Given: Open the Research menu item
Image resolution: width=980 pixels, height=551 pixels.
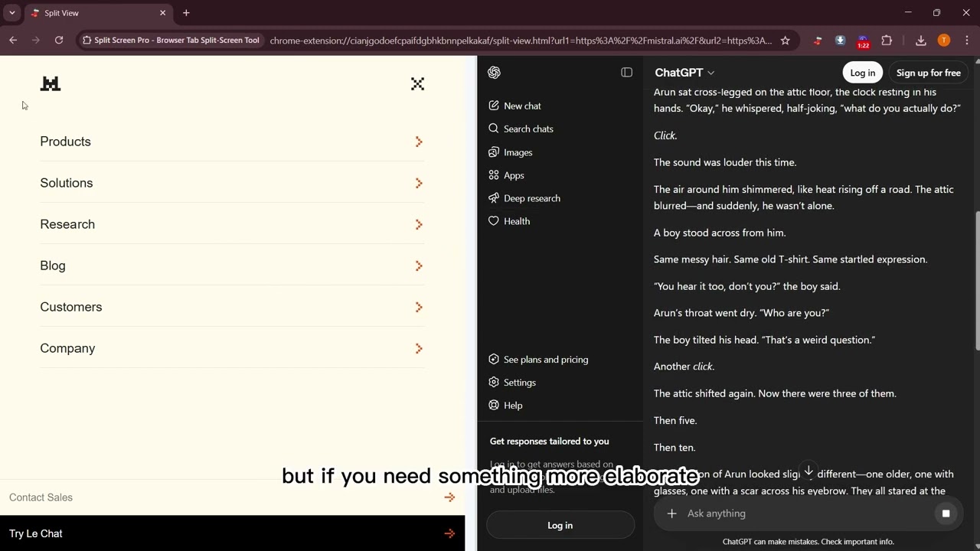Looking at the screenshot, I should tap(232, 224).
